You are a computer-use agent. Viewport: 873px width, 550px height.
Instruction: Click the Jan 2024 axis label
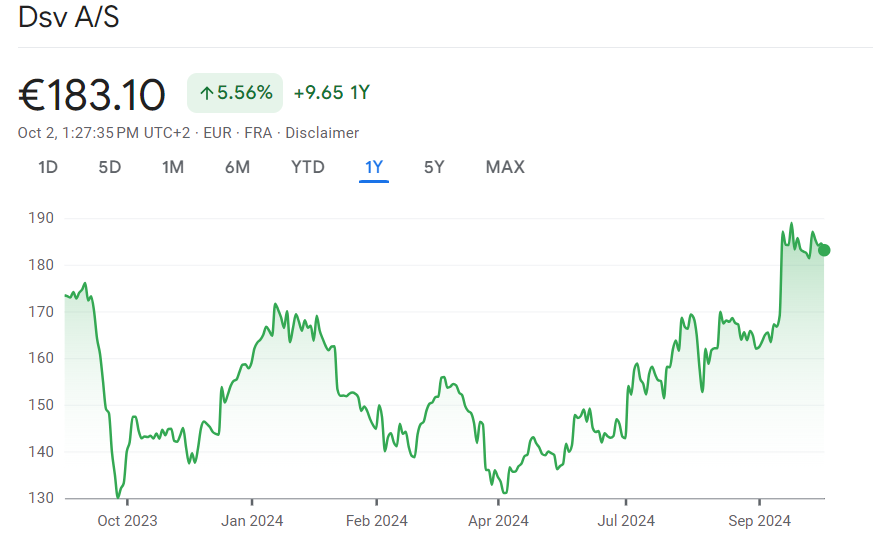(252, 521)
